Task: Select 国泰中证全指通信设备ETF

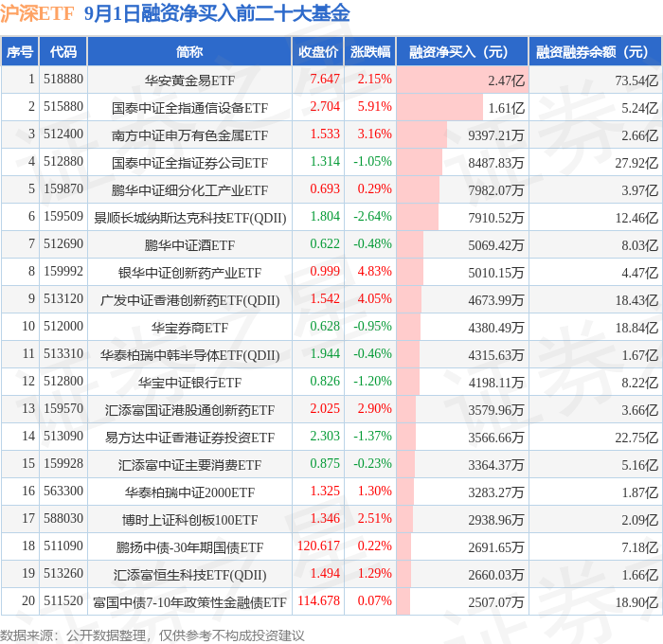Action: coord(189,107)
